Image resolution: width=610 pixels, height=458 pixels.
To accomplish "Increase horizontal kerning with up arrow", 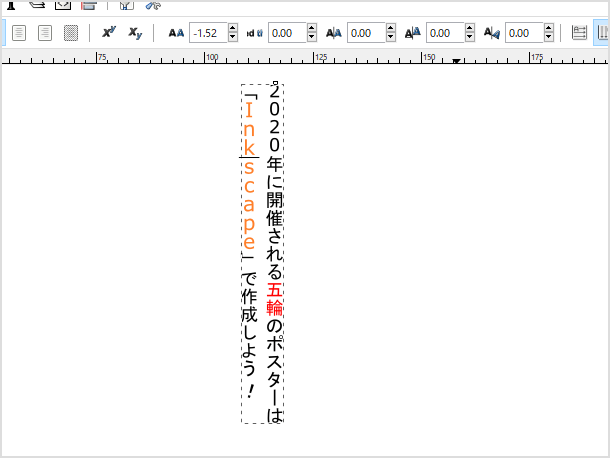I will 391,28.
